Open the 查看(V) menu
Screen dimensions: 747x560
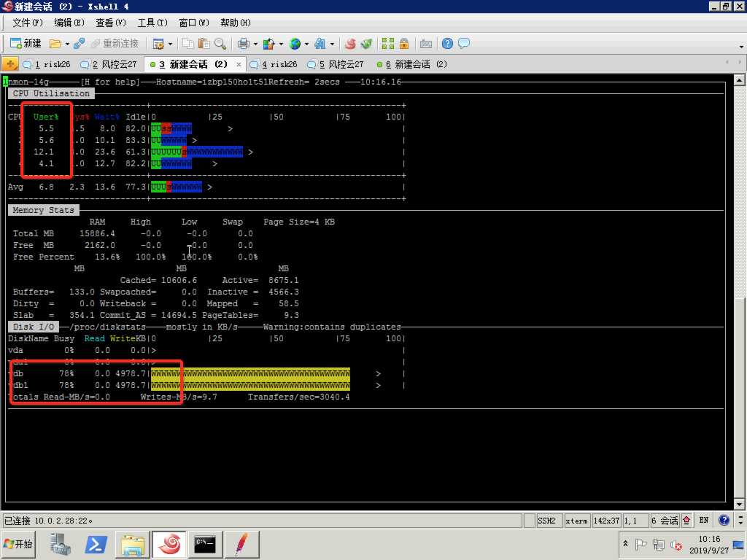(111, 23)
